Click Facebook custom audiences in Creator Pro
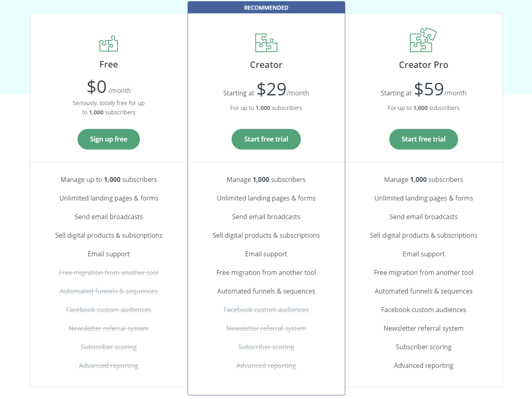 pyautogui.click(x=424, y=310)
